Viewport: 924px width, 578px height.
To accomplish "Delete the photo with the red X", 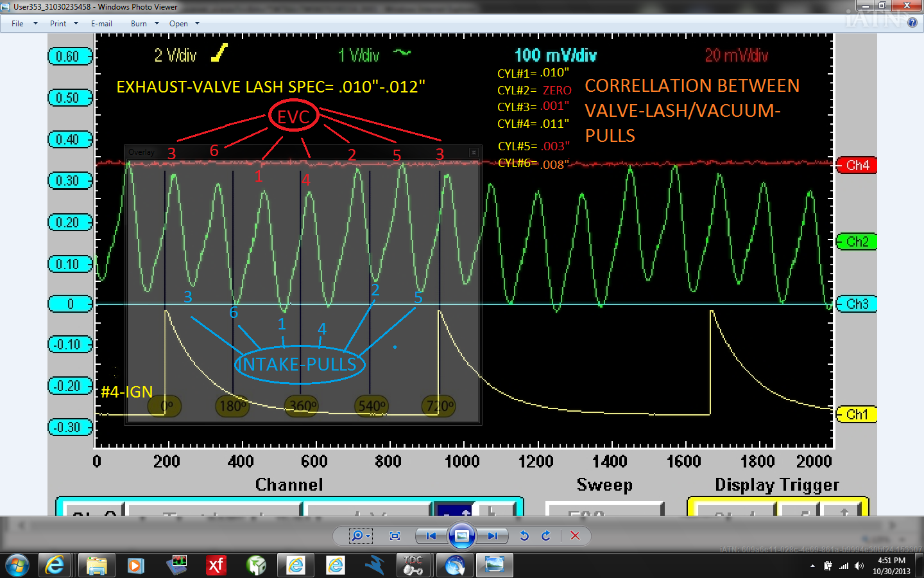I will click(x=575, y=536).
